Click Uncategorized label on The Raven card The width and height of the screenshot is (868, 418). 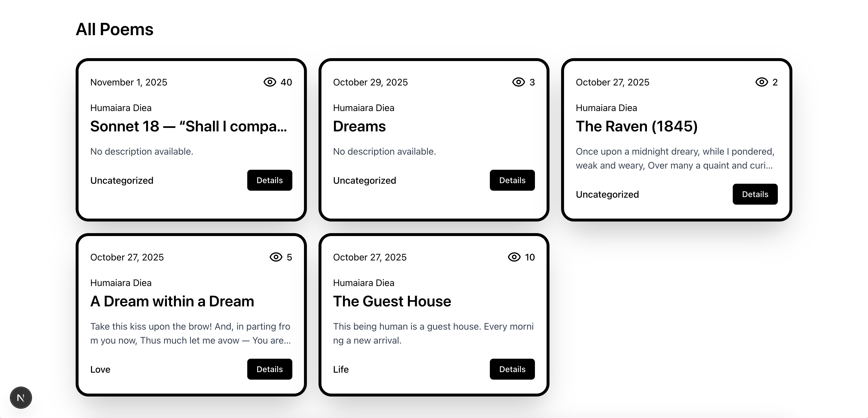(607, 195)
